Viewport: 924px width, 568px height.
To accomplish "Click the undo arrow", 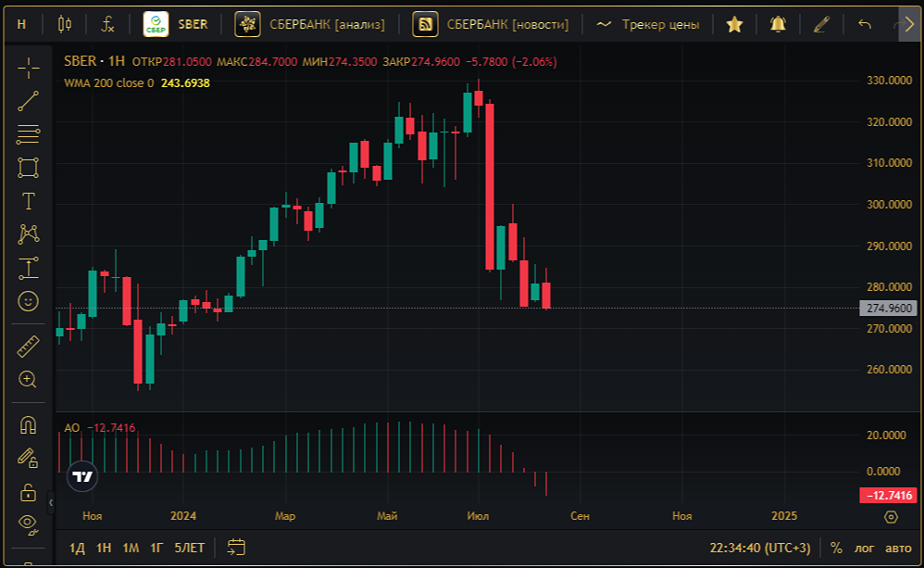I will [x=865, y=24].
